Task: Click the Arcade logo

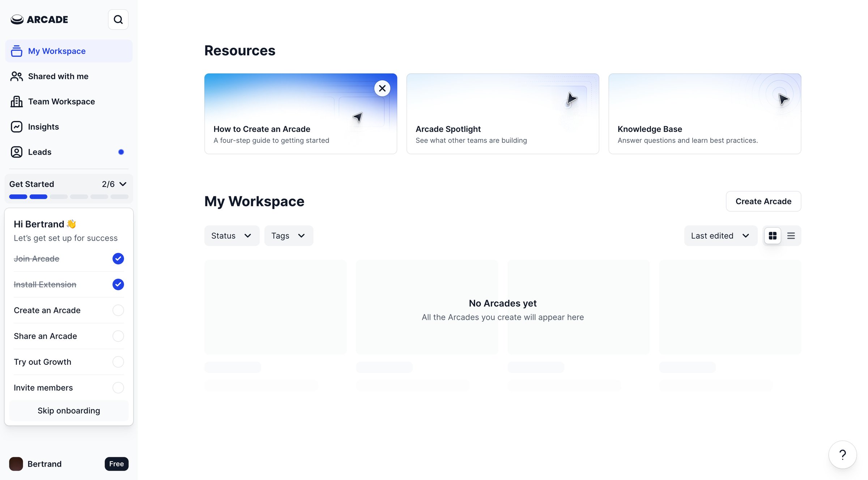Action: [39, 20]
